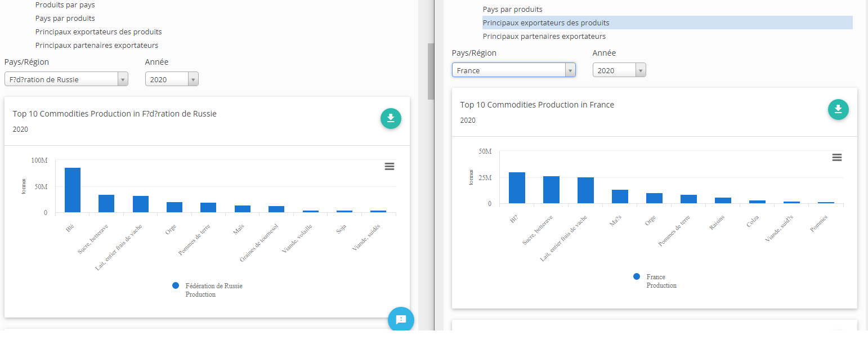Image resolution: width=868 pixels, height=362 pixels.
Task: Toggle France Production legend series
Action: click(x=655, y=281)
